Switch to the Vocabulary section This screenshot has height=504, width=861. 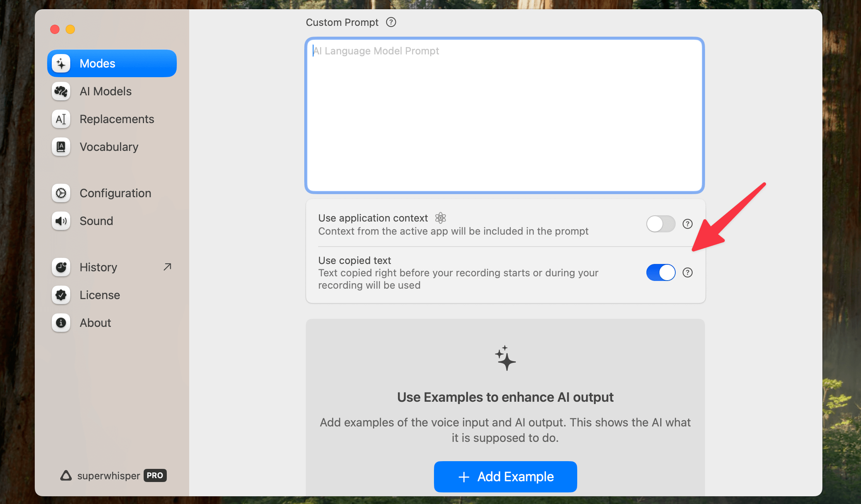[x=109, y=147]
